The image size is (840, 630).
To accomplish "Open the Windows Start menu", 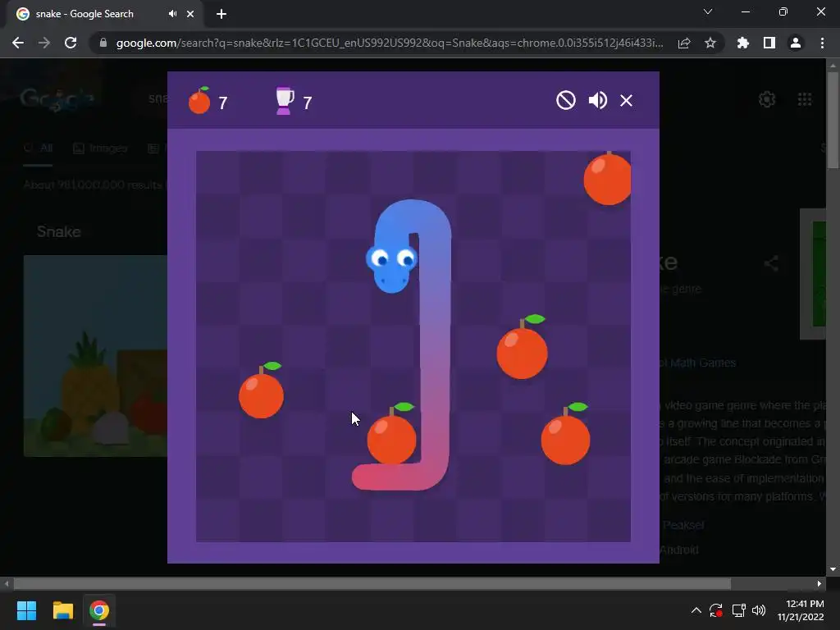I will click(x=26, y=610).
